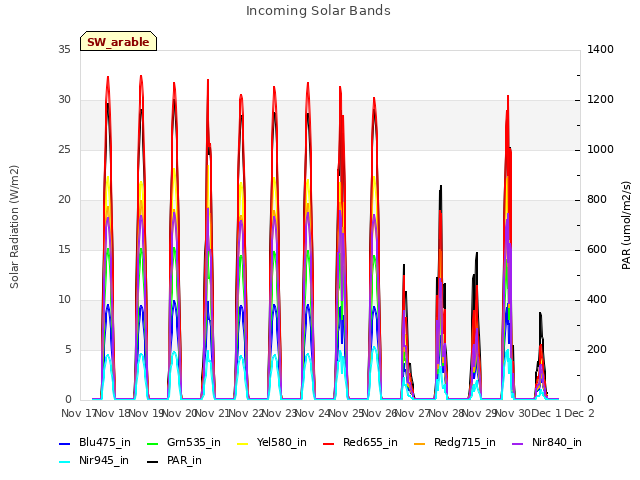Image resolution: width=640 pixels, height=480 pixels.
Task: Click the green Grn535_in legend swatch
Action: pos(152,444)
